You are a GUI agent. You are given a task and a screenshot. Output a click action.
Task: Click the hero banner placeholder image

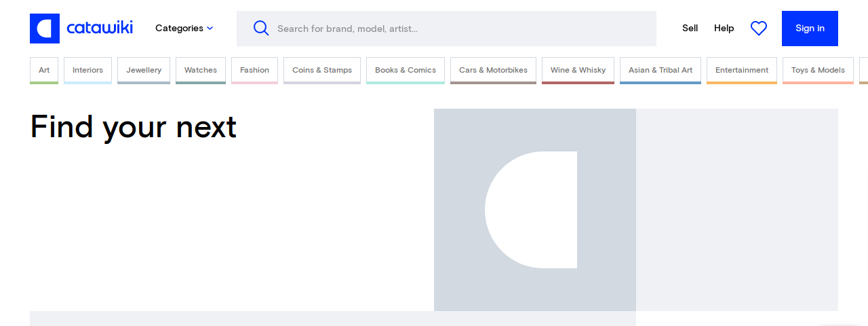[534, 210]
